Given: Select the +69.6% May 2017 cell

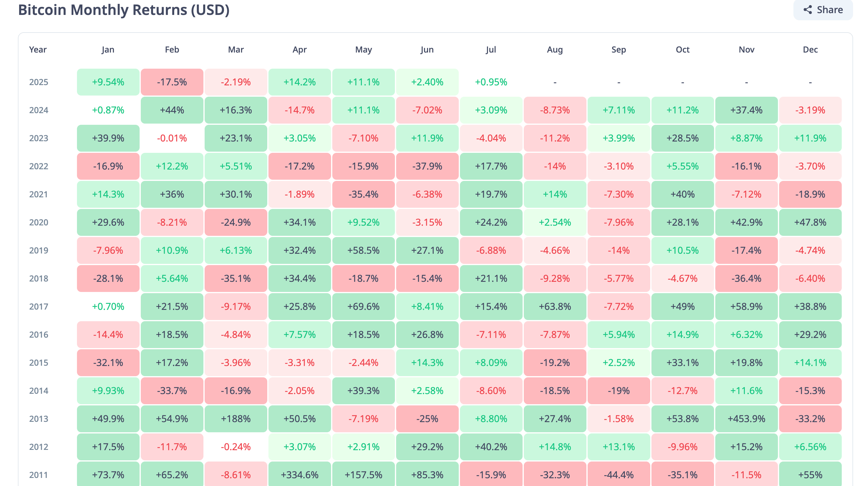Looking at the screenshot, I should (x=363, y=307).
